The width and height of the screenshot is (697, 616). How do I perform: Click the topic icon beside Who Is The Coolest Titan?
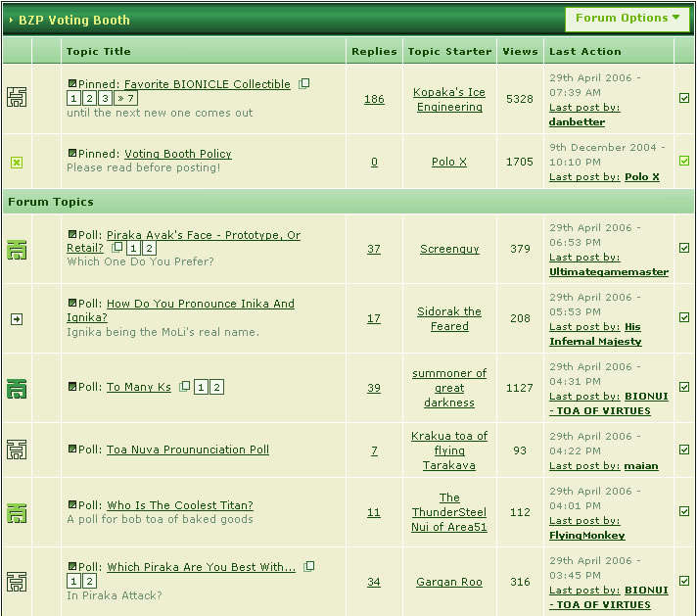pyautogui.click(x=17, y=513)
